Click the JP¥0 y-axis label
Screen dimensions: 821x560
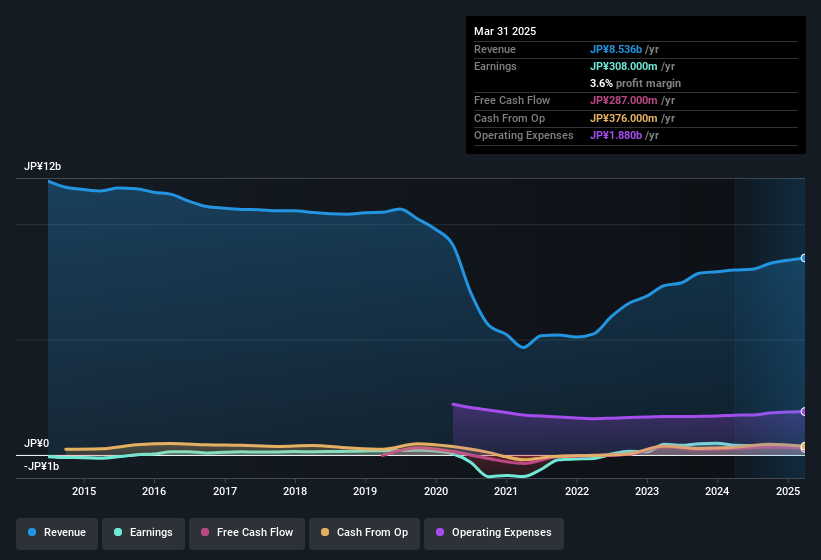36,443
